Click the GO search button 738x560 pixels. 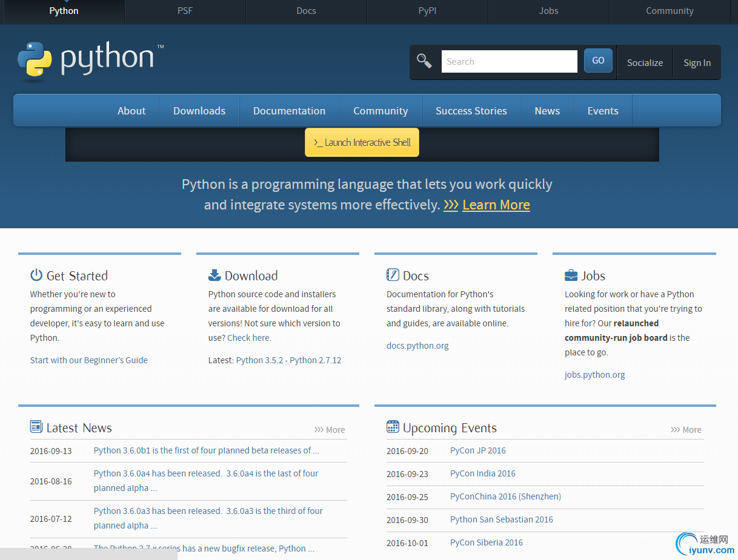coord(598,61)
